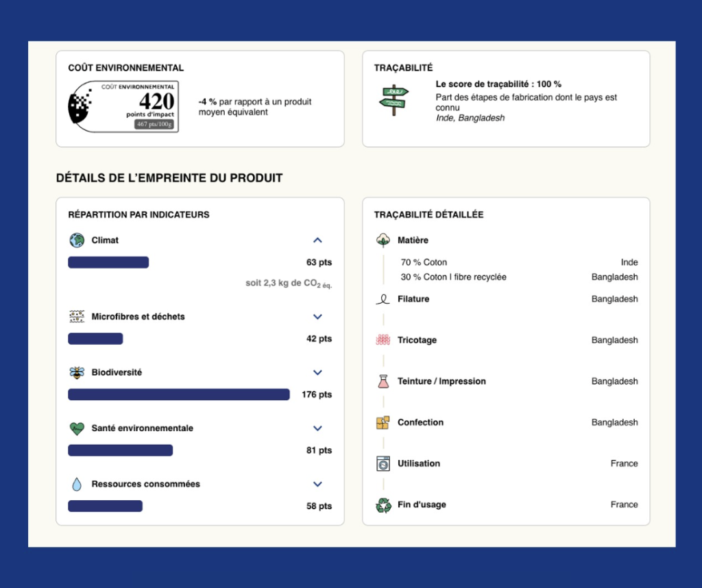Click the Tricotage step label
Image resolution: width=702 pixels, height=588 pixels.
(x=417, y=341)
